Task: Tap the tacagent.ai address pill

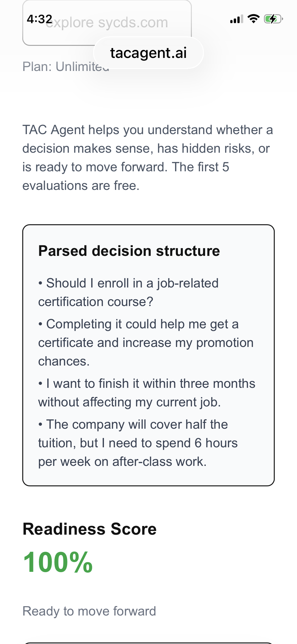Action: (x=148, y=53)
